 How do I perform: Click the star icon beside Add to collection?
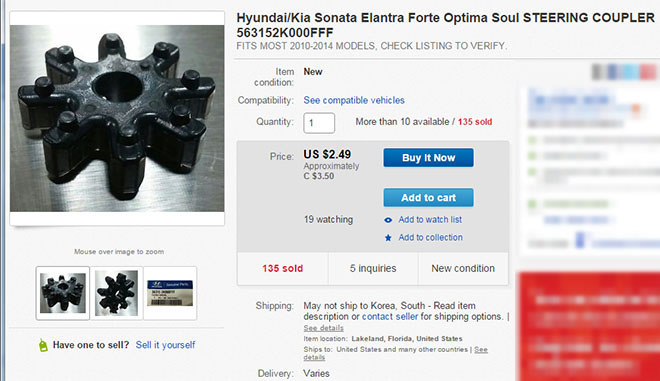[x=388, y=238]
